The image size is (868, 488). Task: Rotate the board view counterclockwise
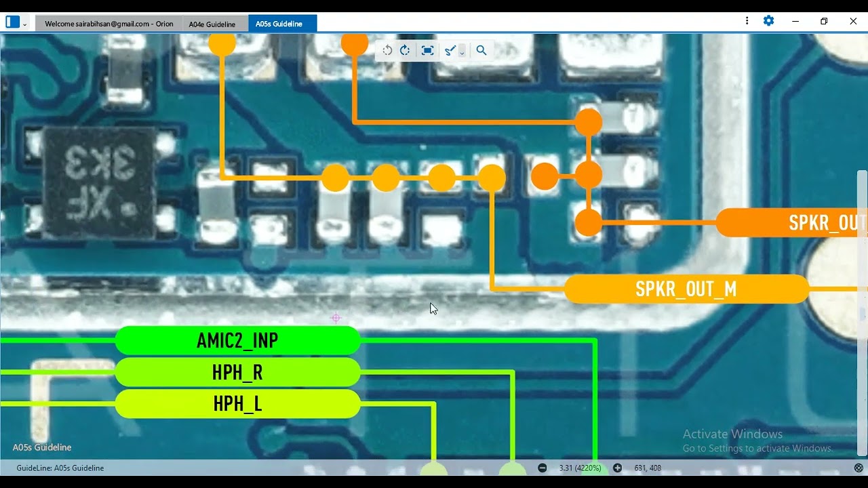pos(387,50)
